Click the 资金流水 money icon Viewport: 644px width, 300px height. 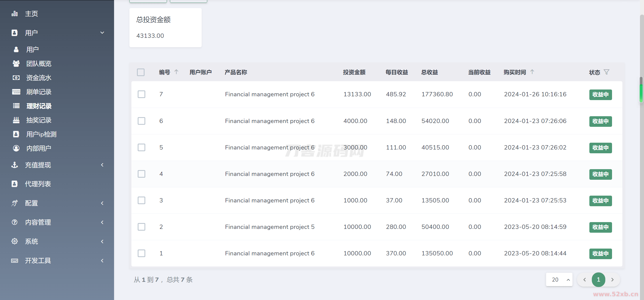[x=16, y=78]
